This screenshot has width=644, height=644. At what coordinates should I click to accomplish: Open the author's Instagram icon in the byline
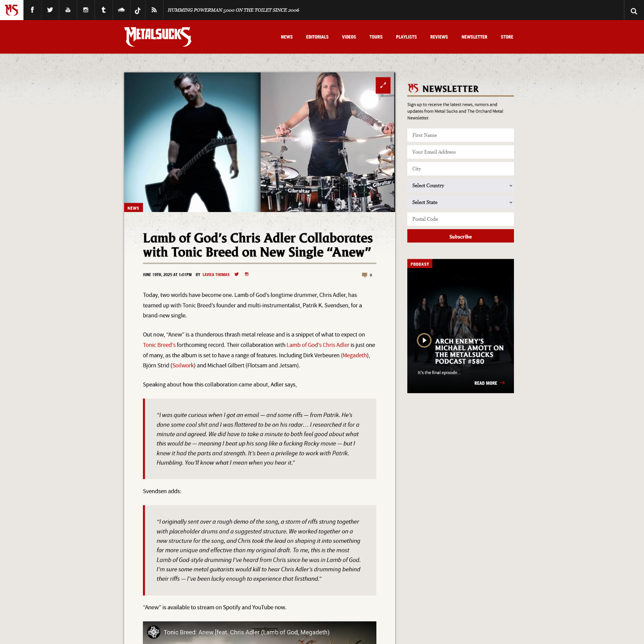click(247, 274)
